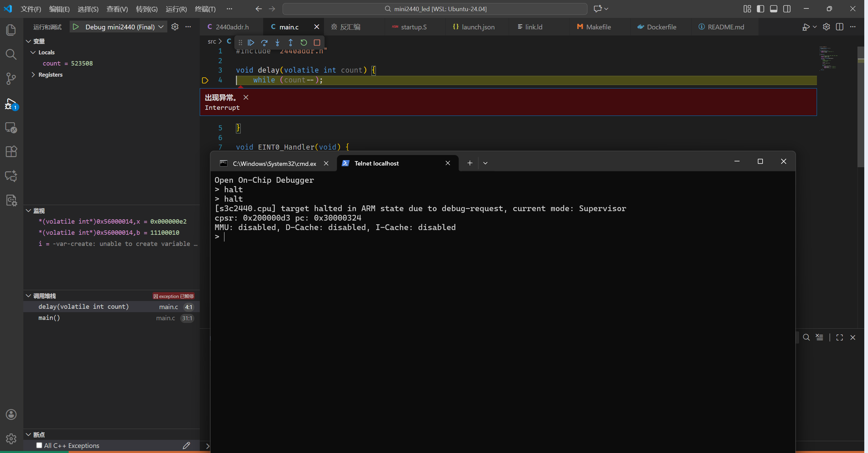The height and width of the screenshot is (453, 868).
Task: Toggle the bottom panel layout icon
Action: click(773, 9)
